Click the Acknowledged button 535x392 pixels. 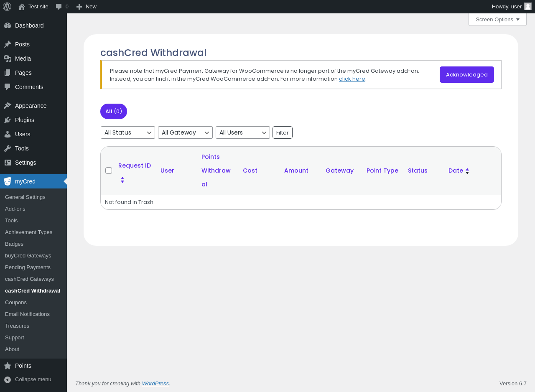[467, 74]
